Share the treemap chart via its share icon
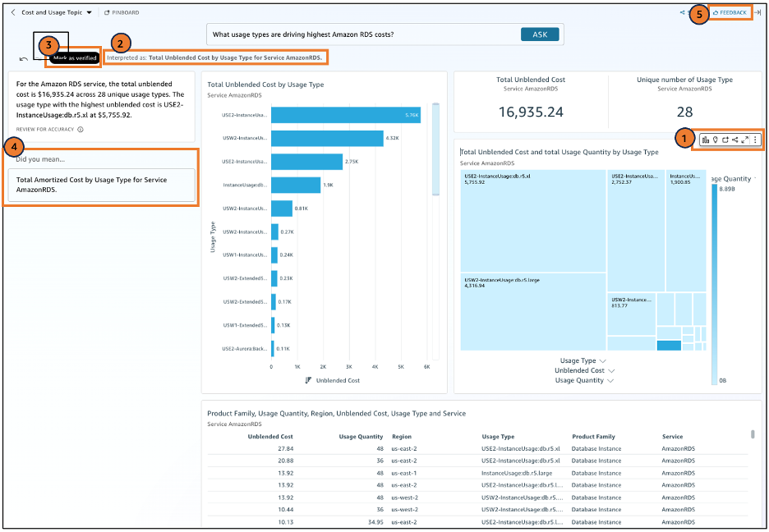The width and height of the screenshot is (769, 532). (x=735, y=140)
